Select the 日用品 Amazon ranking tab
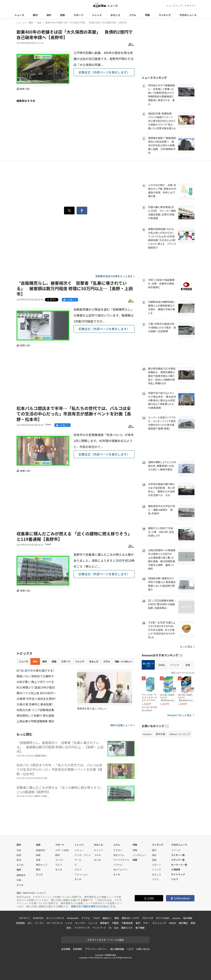This screenshot has width=211, height=980. tap(162, 665)
